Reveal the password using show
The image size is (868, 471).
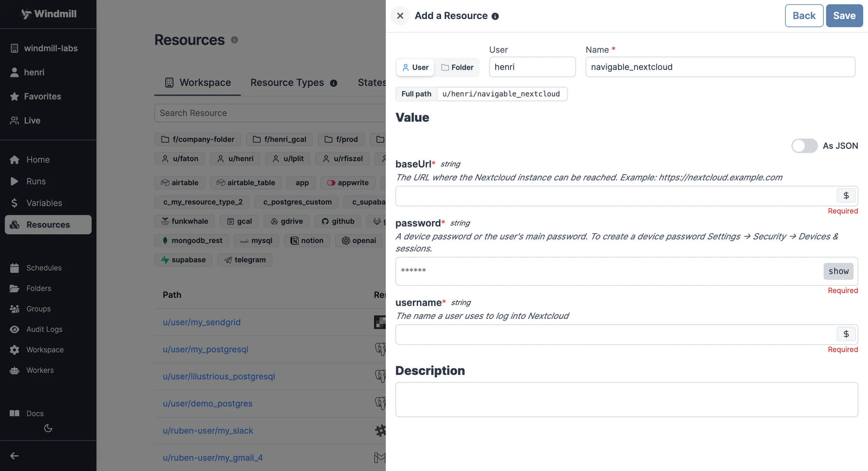point(838,271)
